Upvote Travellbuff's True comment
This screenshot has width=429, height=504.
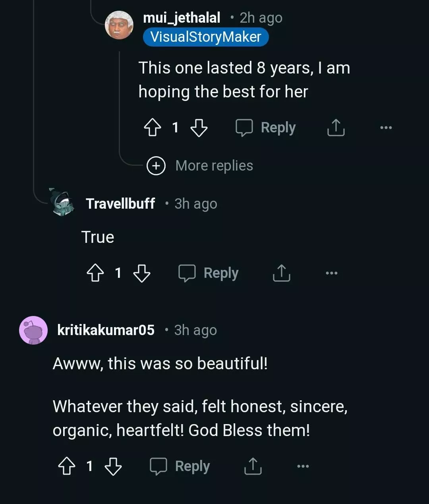click(x=95, y=273)
